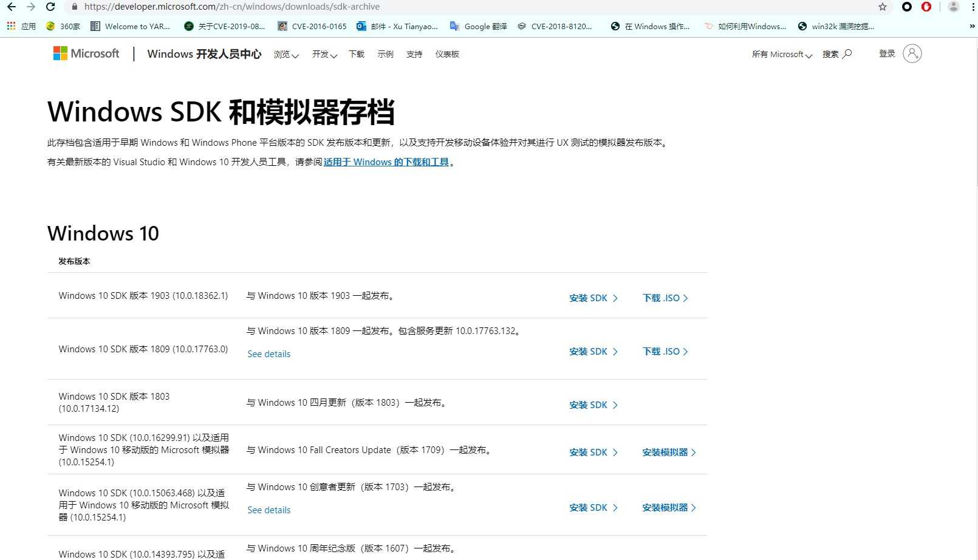
Task: Click the Windows 10 SDK 版本 1809 (10.0.17763.0) text
Action: [143, 349]
